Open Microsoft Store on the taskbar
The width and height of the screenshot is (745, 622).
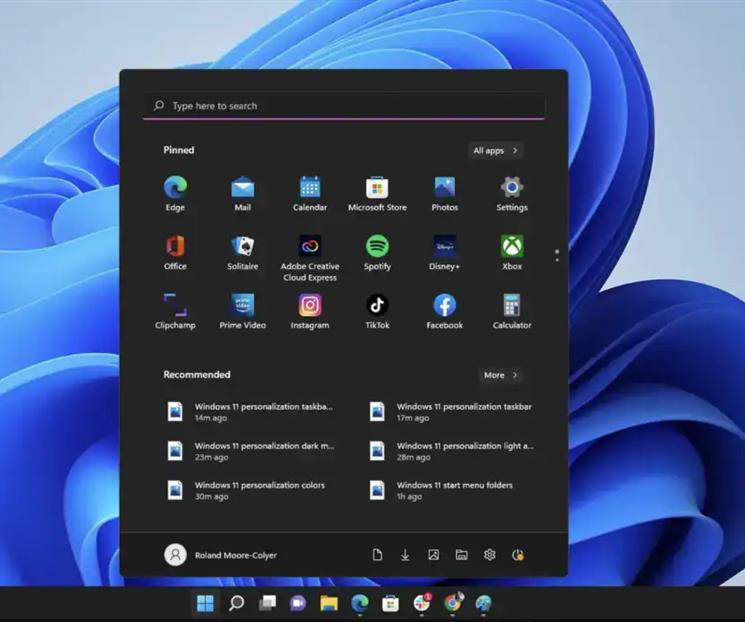(391, 603)
